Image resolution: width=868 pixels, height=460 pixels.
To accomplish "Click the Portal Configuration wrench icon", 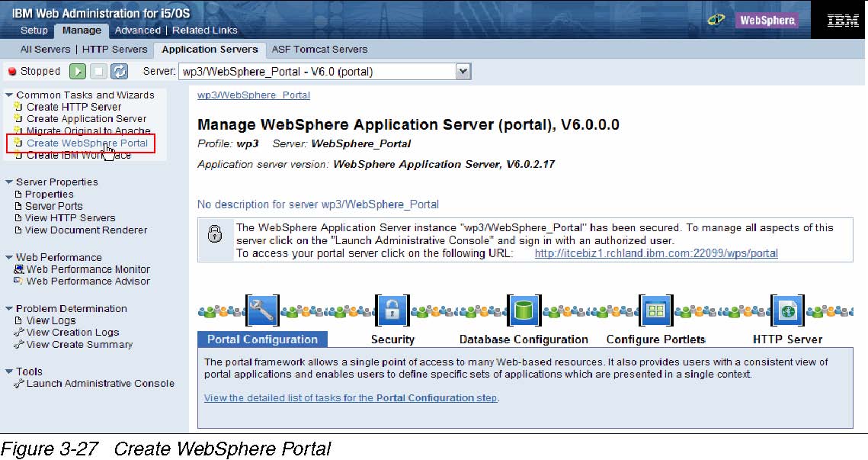I will [x=262, y=310].
